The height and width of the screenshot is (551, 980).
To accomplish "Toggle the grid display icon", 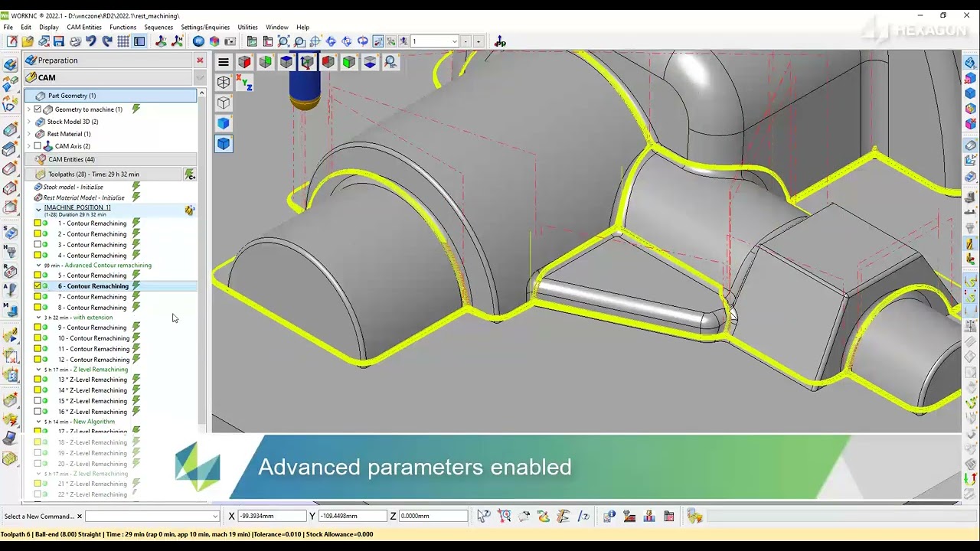I will click(x=123, y=41).
